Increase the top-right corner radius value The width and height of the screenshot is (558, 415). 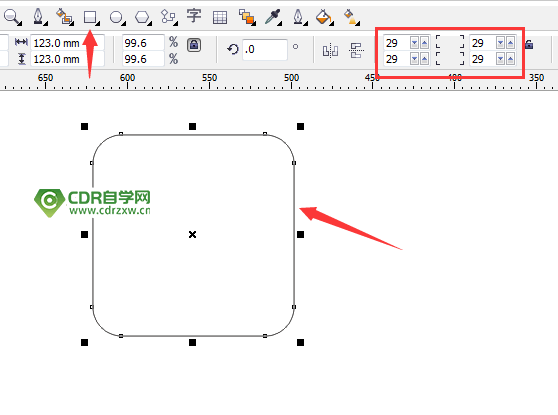click(510, 43)
